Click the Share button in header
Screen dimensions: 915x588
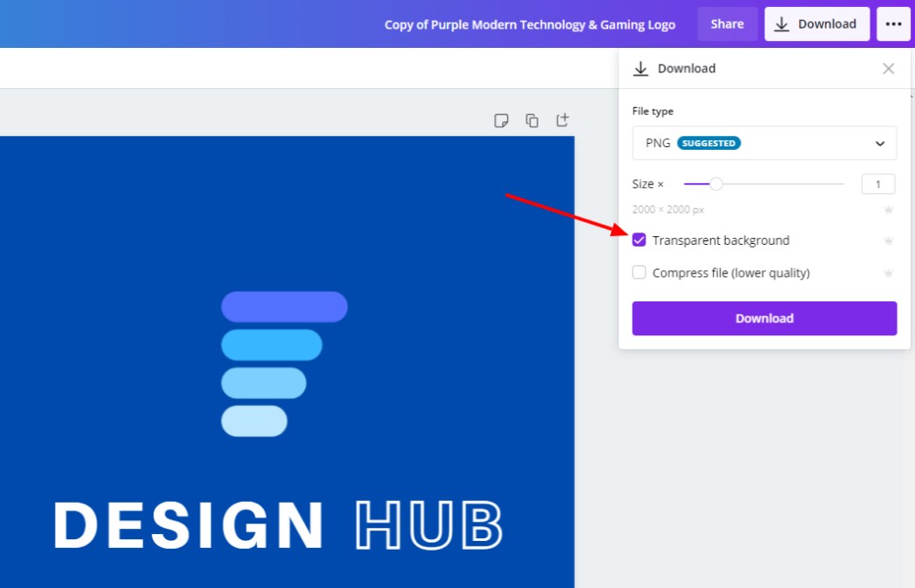(x=727, y=24)
